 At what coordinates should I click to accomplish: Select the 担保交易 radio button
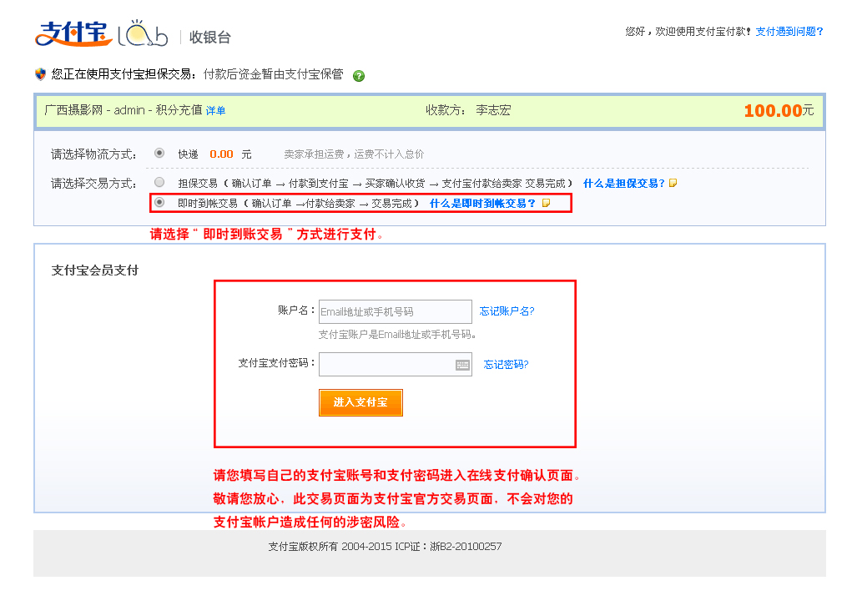pyautogui.click(x=159, y=182)
